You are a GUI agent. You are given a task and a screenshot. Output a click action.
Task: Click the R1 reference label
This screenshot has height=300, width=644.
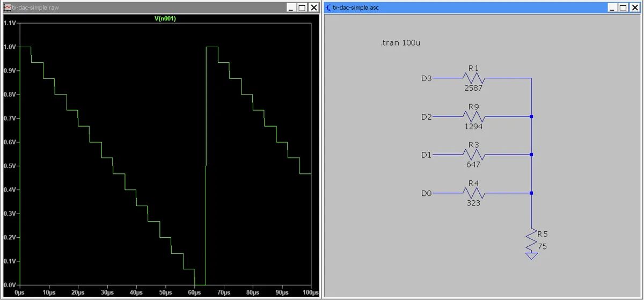coord(473,68)
